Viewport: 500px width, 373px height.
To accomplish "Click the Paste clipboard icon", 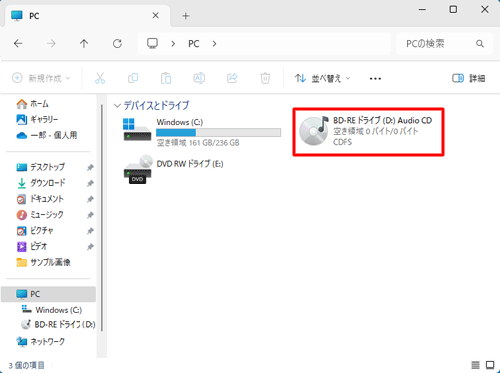I will pos(166,78).
